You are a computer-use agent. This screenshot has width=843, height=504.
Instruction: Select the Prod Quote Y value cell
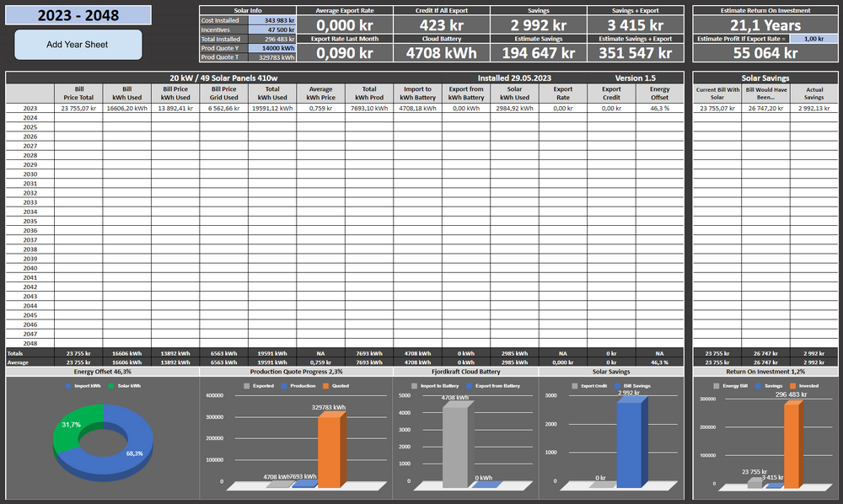(x=272, y=48)
